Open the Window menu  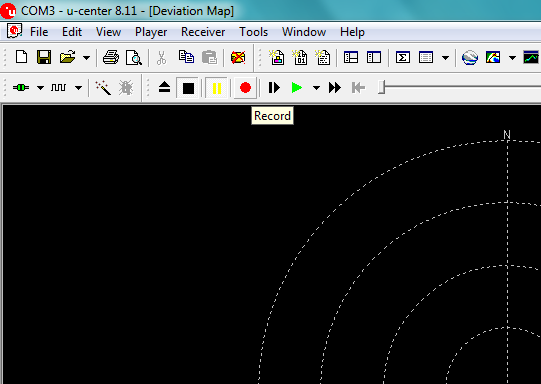[304, 32]
